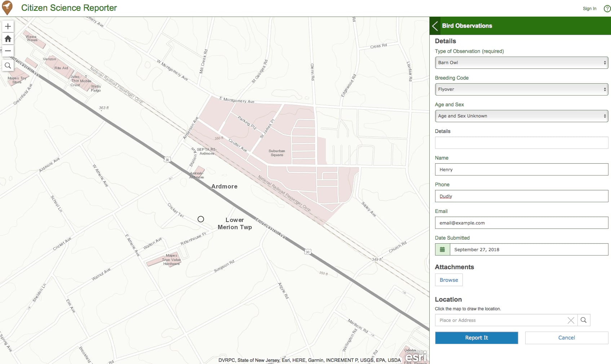Screen dimensions: 611x364
Task: Click the Attachments heading
Action: 454,267
